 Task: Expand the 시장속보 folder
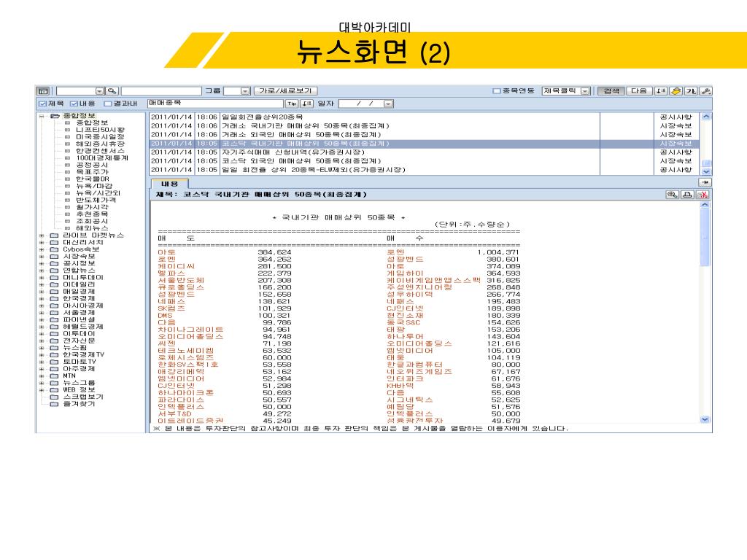click(42, 256)
